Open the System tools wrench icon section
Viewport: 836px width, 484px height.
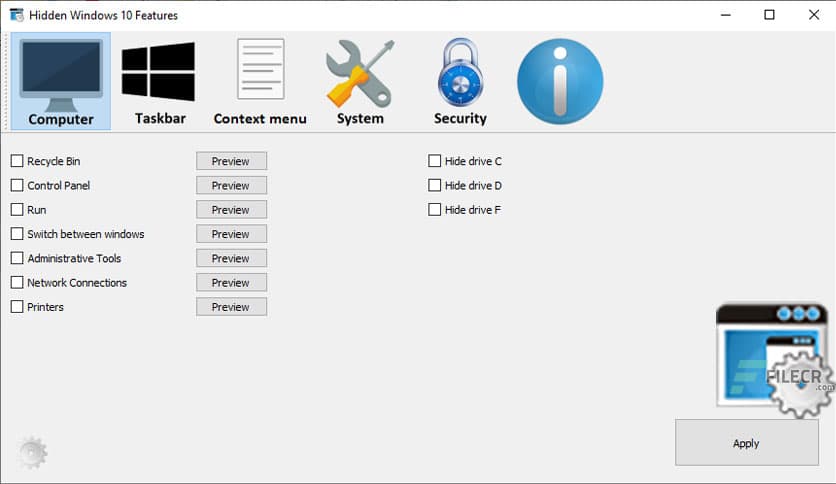(x=360, y=81)
